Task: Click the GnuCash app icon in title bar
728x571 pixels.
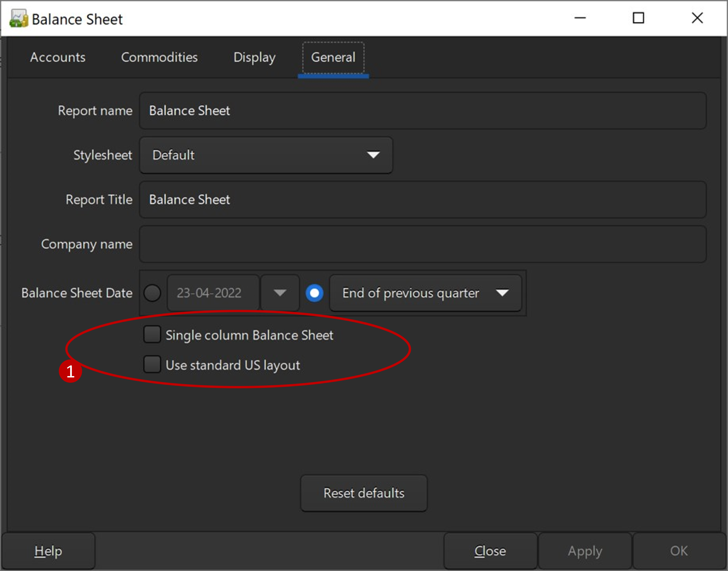Action: 18,18
